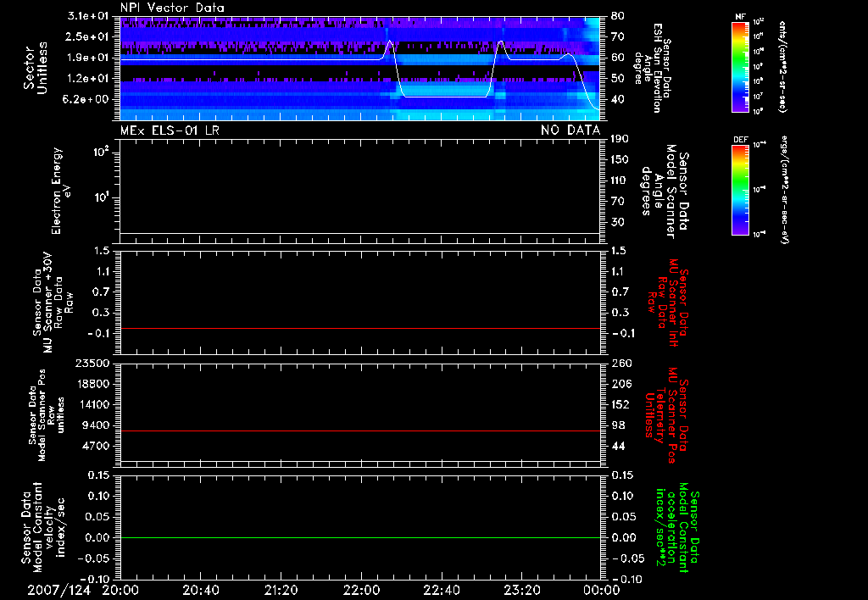Click the '1.9e+01' sector tick value
This screenshot has height=600, width=868.
[x=88, y=58]
